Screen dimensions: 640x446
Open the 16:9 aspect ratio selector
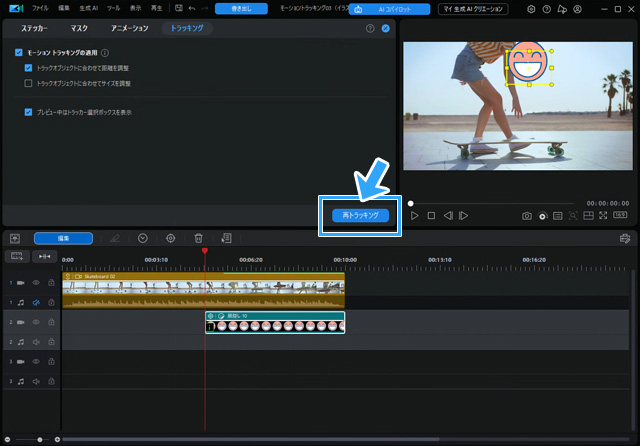tap(620, 215)
